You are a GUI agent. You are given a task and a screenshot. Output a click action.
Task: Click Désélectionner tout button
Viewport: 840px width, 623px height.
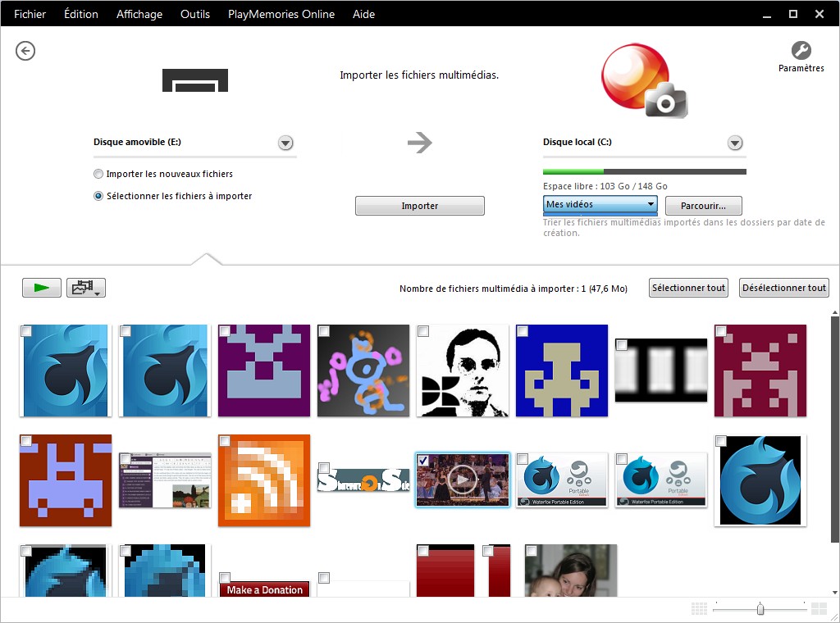coord(783,288)
